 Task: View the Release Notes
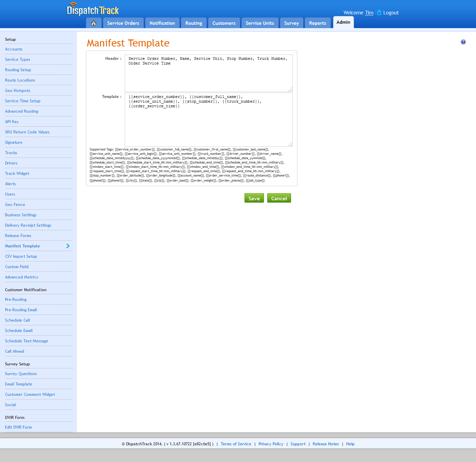pos(325,444)
